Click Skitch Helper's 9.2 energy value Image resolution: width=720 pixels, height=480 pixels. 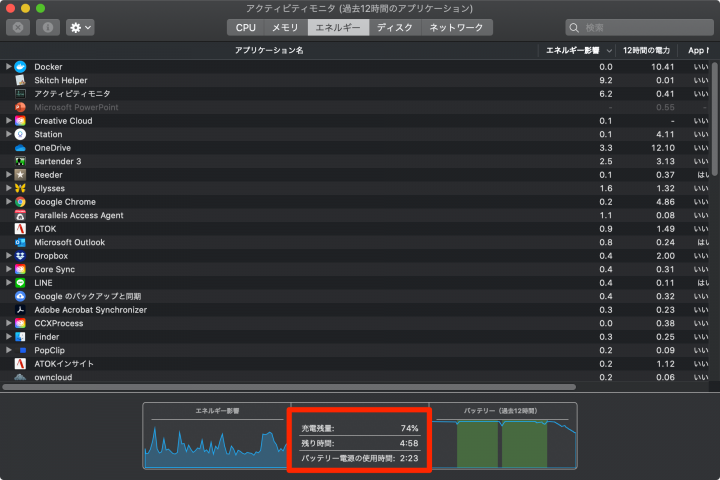pos(606,80)
